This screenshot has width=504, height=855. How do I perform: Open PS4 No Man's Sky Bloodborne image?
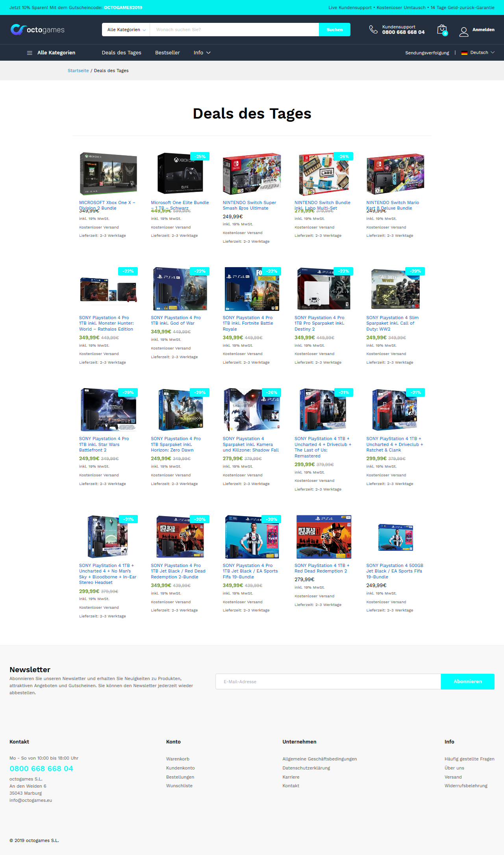[x=108, y=537]
